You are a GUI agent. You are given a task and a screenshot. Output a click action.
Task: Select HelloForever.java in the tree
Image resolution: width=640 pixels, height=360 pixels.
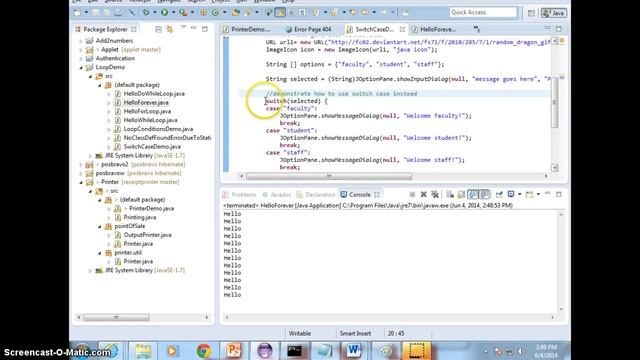pyautogui.click(x=146, y=103)
